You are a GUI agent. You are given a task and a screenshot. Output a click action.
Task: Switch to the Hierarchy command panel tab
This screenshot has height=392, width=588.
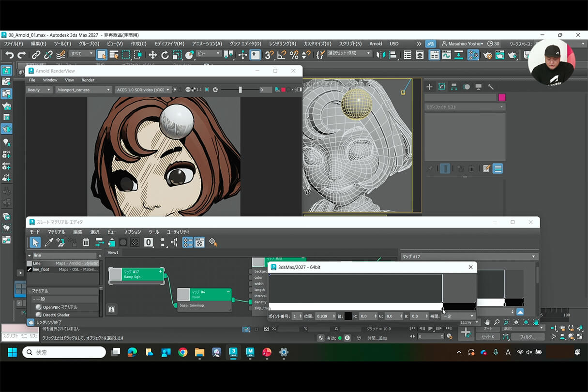(x=454, y=87)
